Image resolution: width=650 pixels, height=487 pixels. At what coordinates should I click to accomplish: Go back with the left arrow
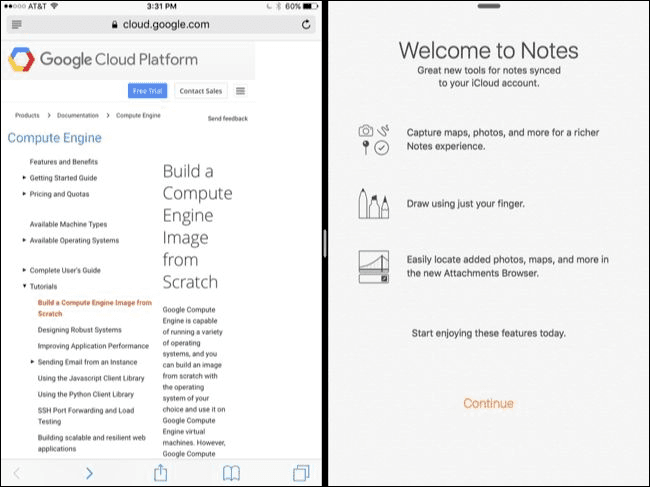[x=17, y=473]
